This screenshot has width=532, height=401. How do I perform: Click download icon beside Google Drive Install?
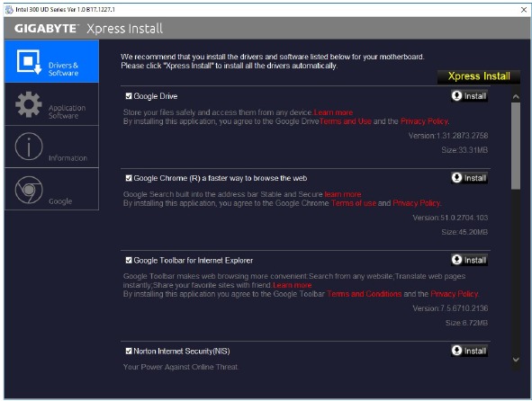(456, 96)
